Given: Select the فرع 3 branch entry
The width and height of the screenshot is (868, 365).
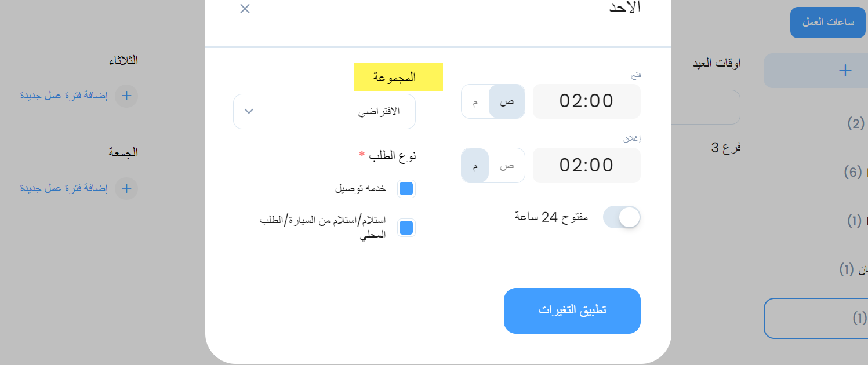Looking at the screenshot, I should (x=727, y=148).
